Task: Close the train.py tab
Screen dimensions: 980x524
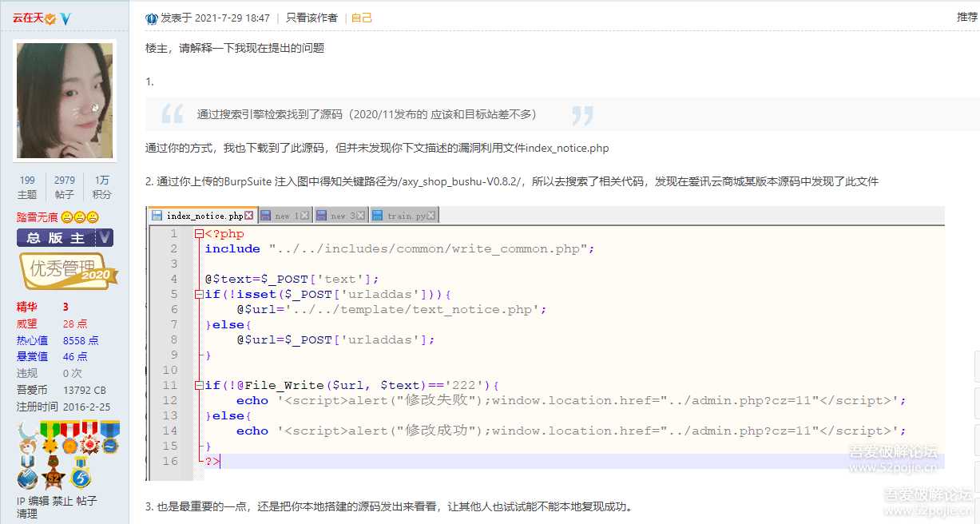Action: pos(431,216)
